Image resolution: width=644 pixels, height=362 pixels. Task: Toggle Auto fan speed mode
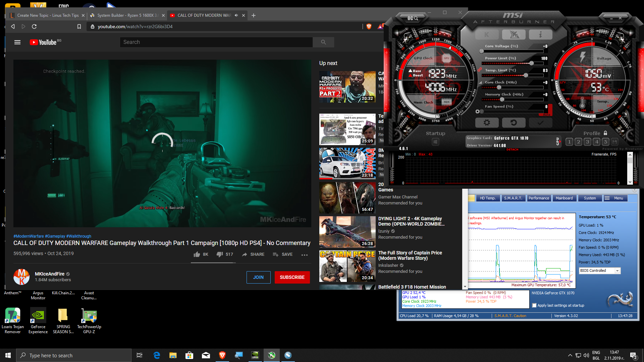point(546,115)
